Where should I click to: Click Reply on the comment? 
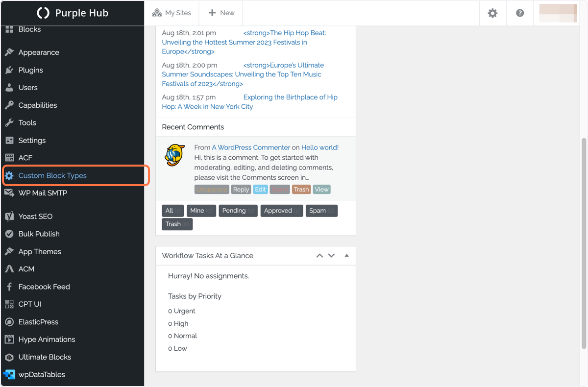click(x=241, y=190)
